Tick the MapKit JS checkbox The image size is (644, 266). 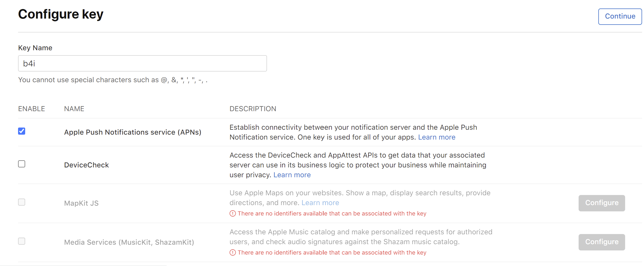pos(22,202)
